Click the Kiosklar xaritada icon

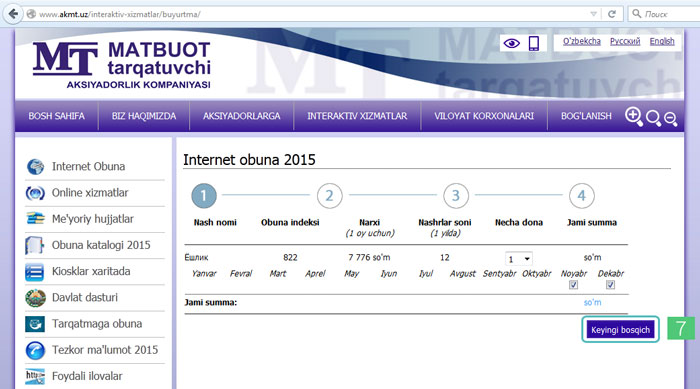(34, 272)
